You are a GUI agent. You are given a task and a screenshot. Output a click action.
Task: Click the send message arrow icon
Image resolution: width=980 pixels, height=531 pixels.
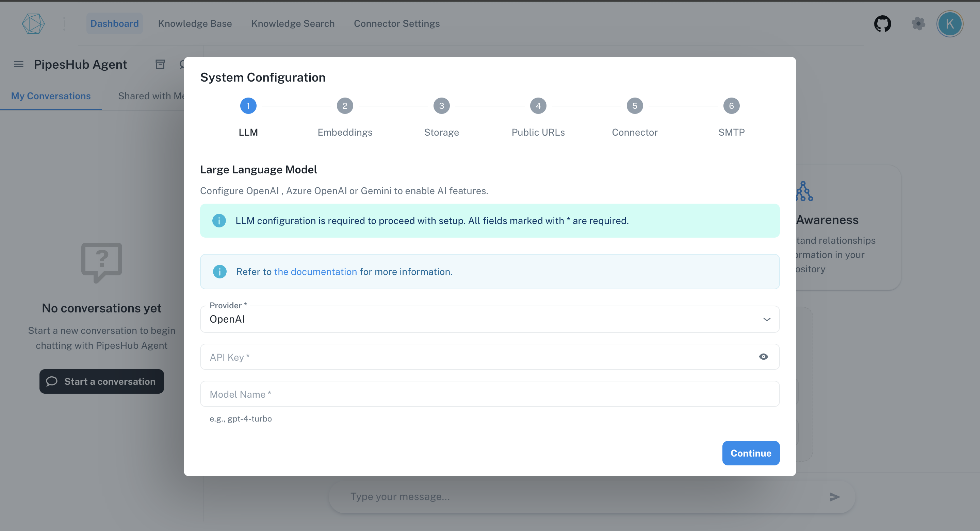point(834,496)
